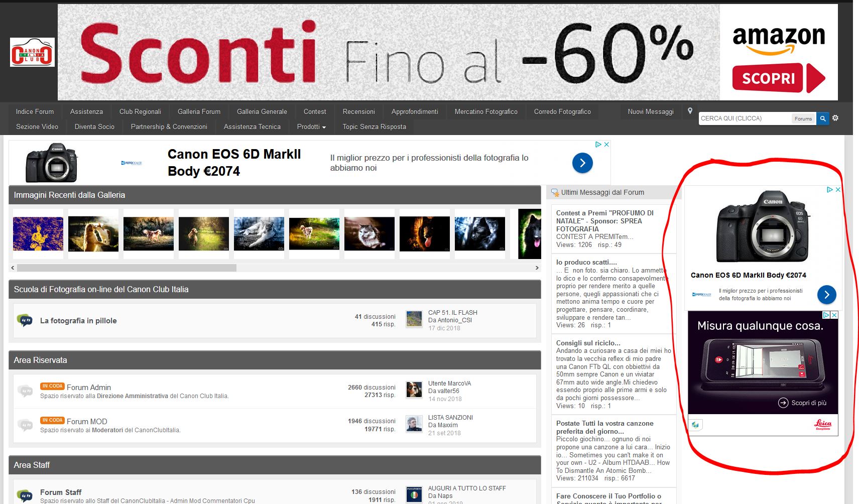Screen dimensions: 859x504
Task: Click blue arrow in sidebar Canon ad
Action: click(x=826, y=294)
